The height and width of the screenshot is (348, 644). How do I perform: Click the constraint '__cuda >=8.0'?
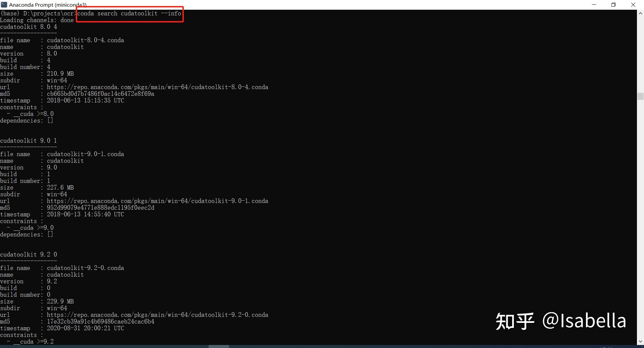(34, 114)
